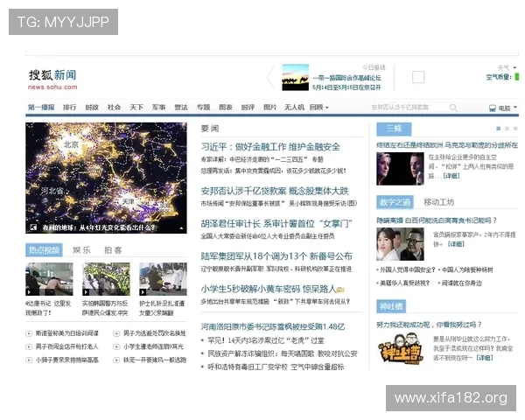Click play icon on 护士扎针 video thumbnail
Image resolution: width=525 pixels, height=420 pixels.
[x=143, y=292]
